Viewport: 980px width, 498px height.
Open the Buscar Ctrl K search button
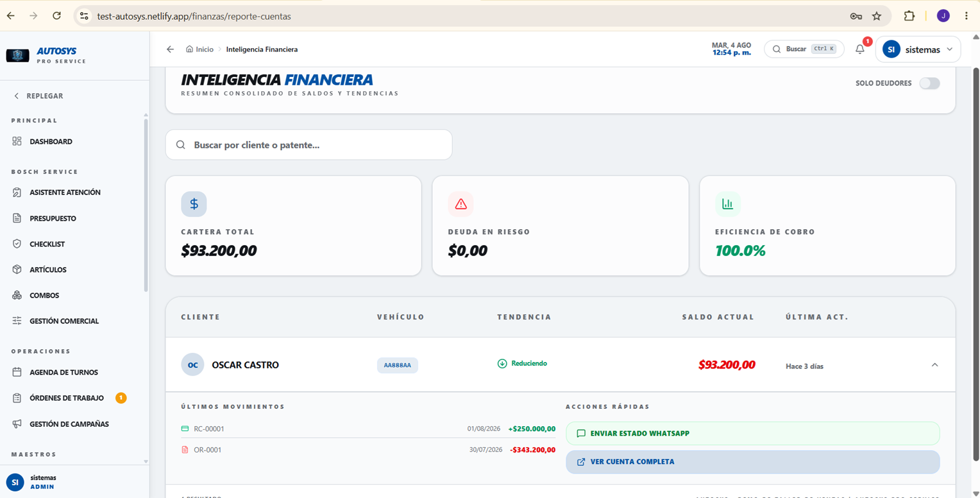click(804, 49)
